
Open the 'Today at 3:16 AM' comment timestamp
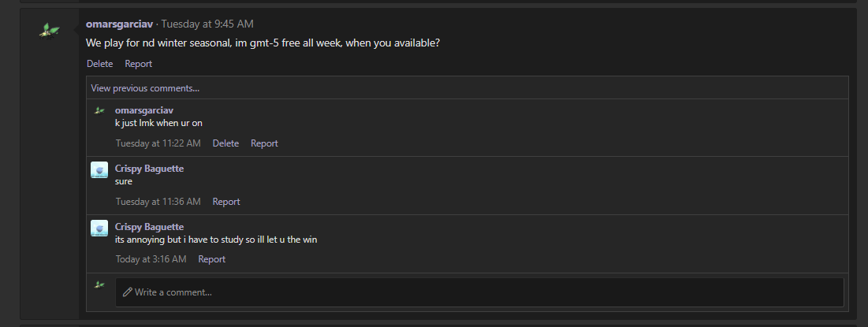151,259
